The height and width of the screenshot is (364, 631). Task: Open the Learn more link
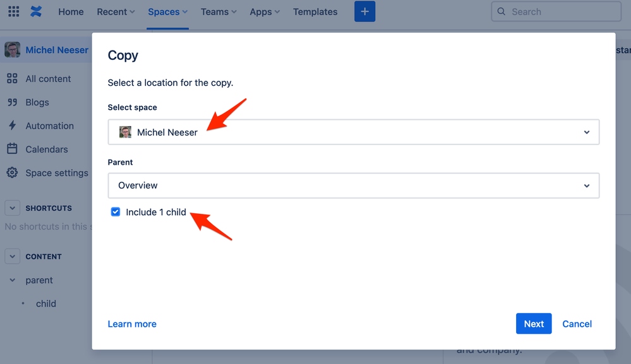pos(132,324)
